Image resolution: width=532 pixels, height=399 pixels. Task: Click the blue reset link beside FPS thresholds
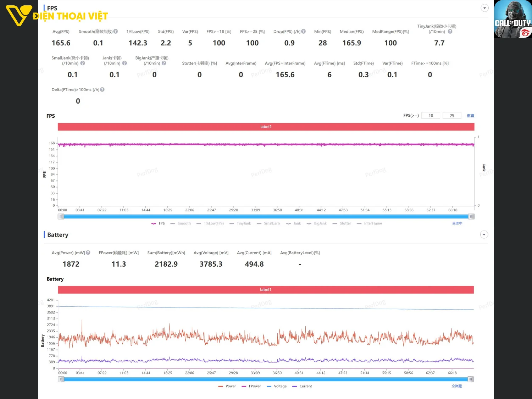(470, 116)
